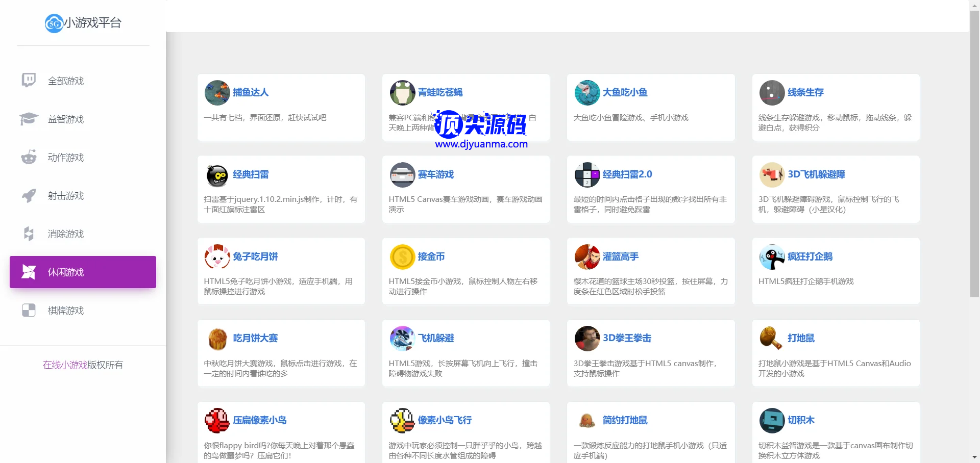Screen dimensions: 980x463
Task: Click the 打地鼠 hammer icon
Action: 772,338
